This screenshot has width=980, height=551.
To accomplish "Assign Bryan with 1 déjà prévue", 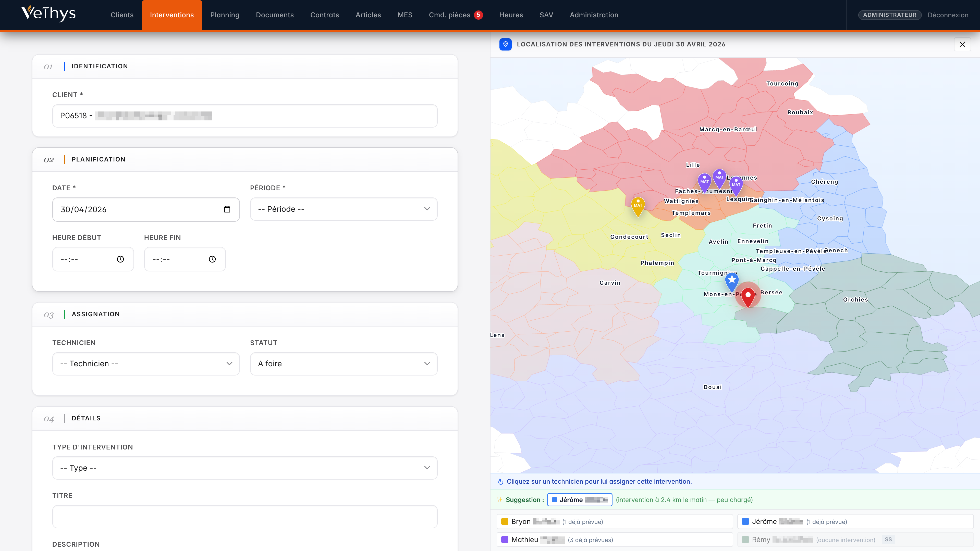I will pyautogui.click(x=615, y=521).
